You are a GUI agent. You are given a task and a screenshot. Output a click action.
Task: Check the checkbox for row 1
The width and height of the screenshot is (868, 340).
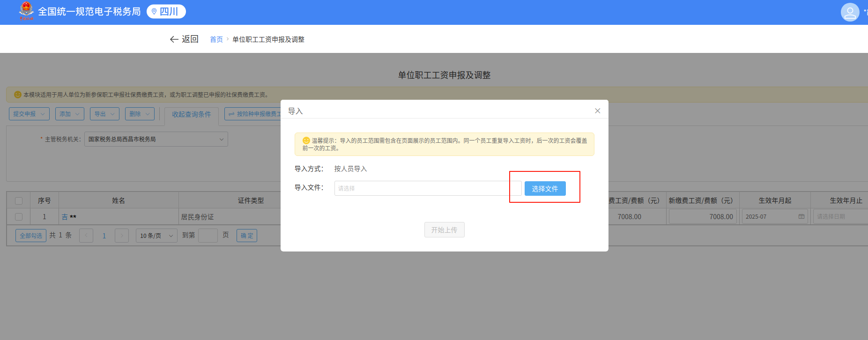(x=19, y=217)
